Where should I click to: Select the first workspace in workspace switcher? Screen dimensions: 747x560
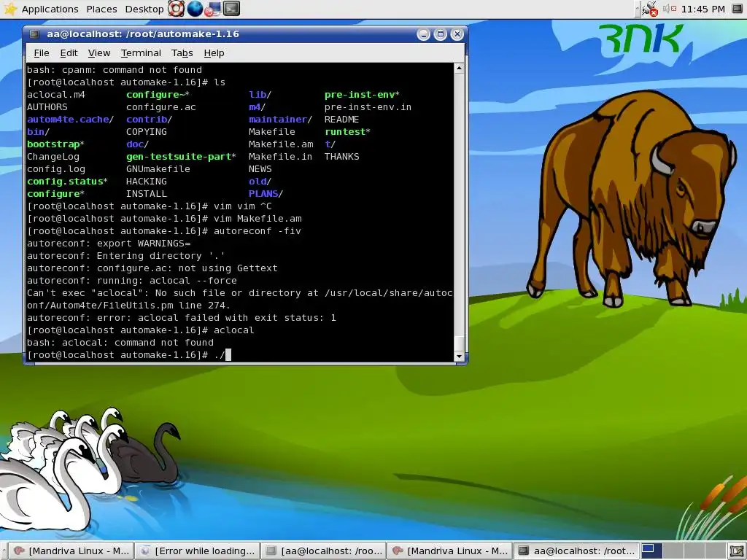tap(651, 551)
